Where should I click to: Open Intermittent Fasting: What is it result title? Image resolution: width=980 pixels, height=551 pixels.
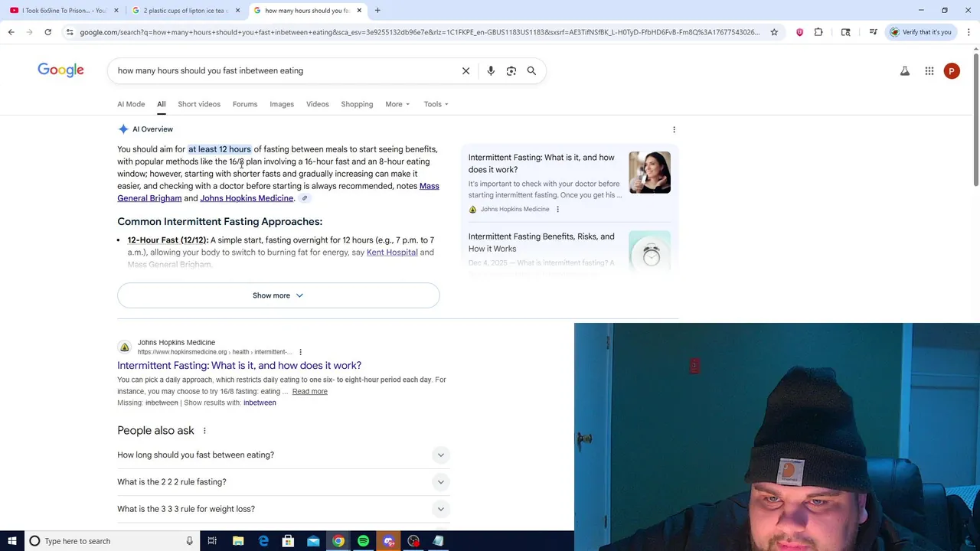tap(239, 366)
